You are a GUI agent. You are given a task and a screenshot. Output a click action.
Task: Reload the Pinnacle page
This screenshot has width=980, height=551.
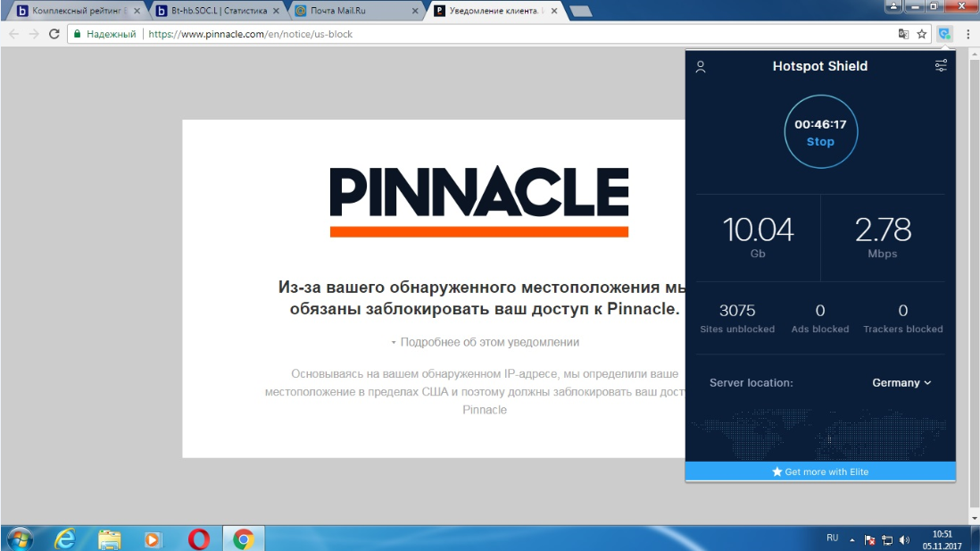coord(54,34)
